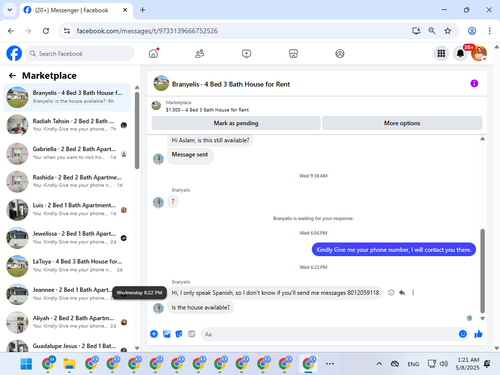Click the Search Facebook field
The width and height of the screenshot is (500, 375).
pyautogui.click(x=80, y=53)
